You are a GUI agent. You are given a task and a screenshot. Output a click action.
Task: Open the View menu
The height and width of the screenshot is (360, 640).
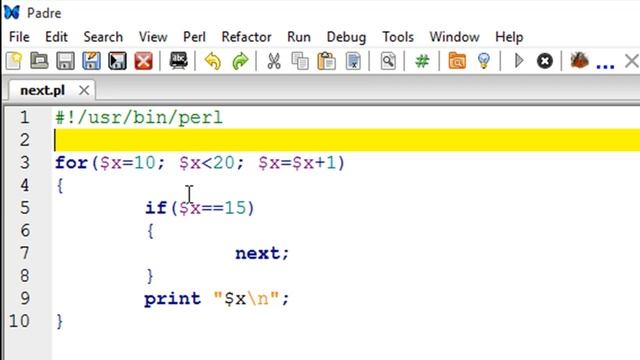pos(153,37)
